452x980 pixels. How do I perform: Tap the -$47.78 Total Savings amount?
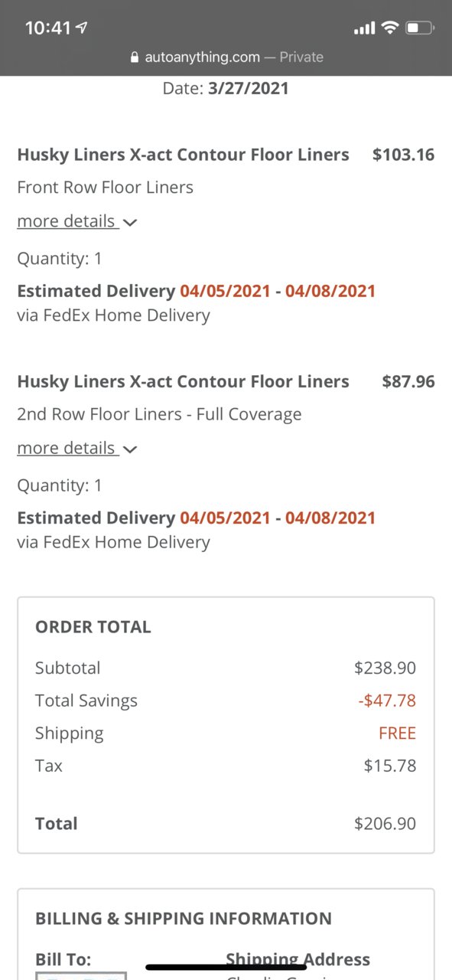pos(387,701)
